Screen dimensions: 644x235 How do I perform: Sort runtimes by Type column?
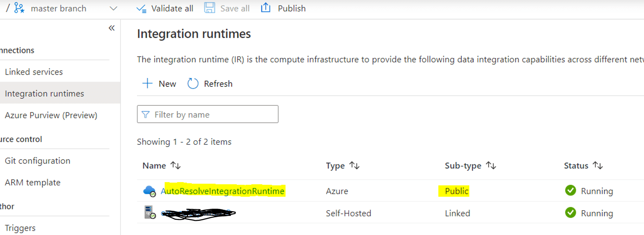click(354, 166)
